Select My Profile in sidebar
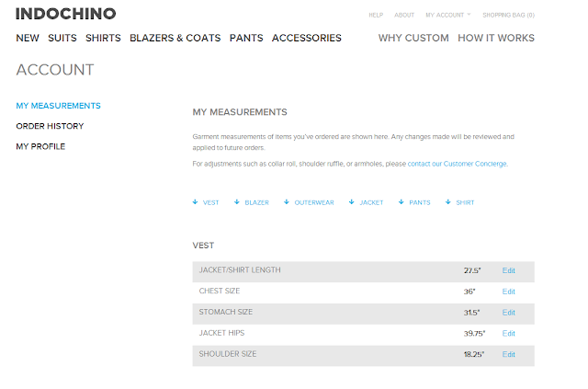Screen dimensions: 588x389 [x=40, y=146]
